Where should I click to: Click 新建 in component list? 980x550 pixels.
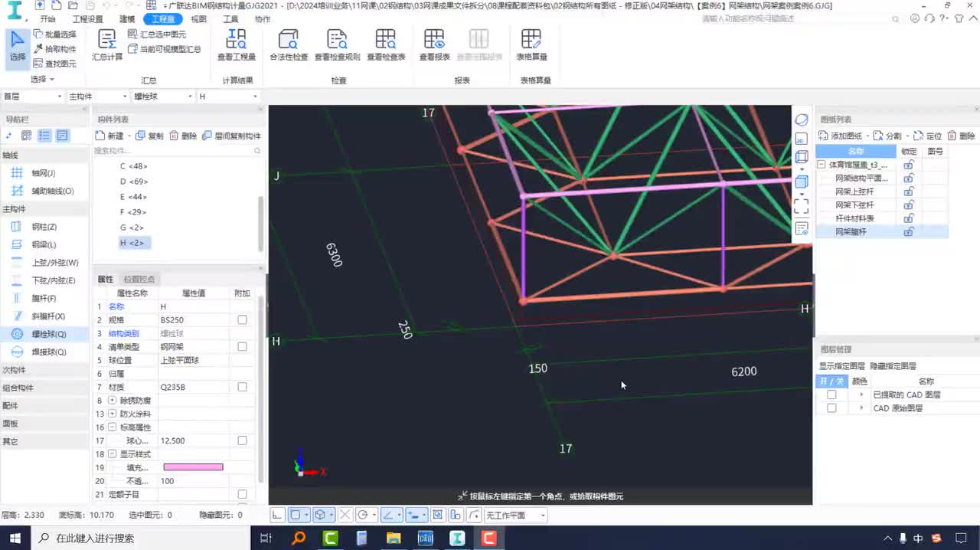tap(109, 136)
